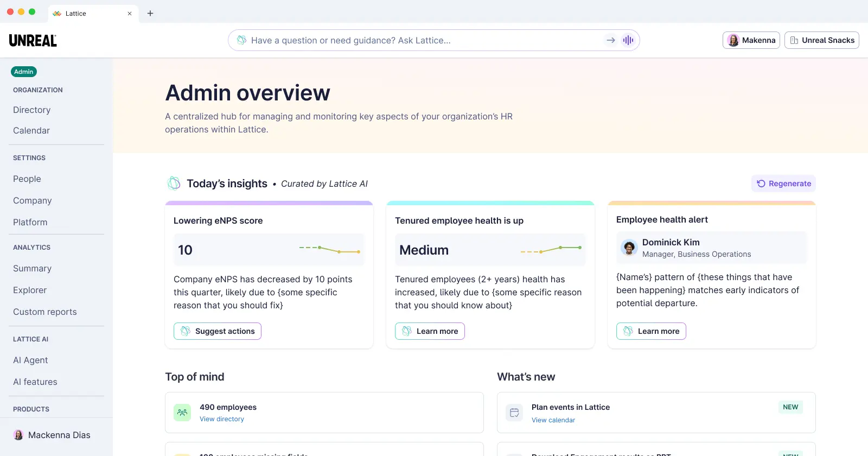The width and height of the screenshot is (868, 456).
Task: Click the calendar icon beside Plan events
Action: click(x=514, y=413)
